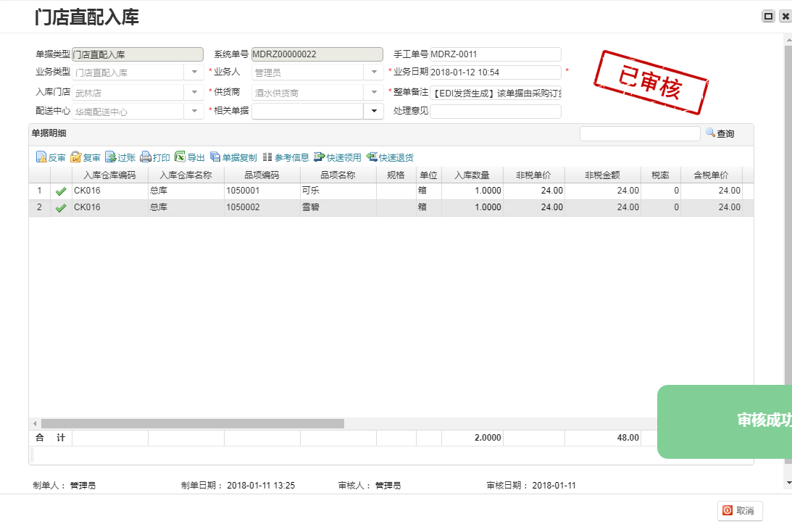Click the 整单备注 remark field
Screen dimensions: 792x532
coord(496,93)
